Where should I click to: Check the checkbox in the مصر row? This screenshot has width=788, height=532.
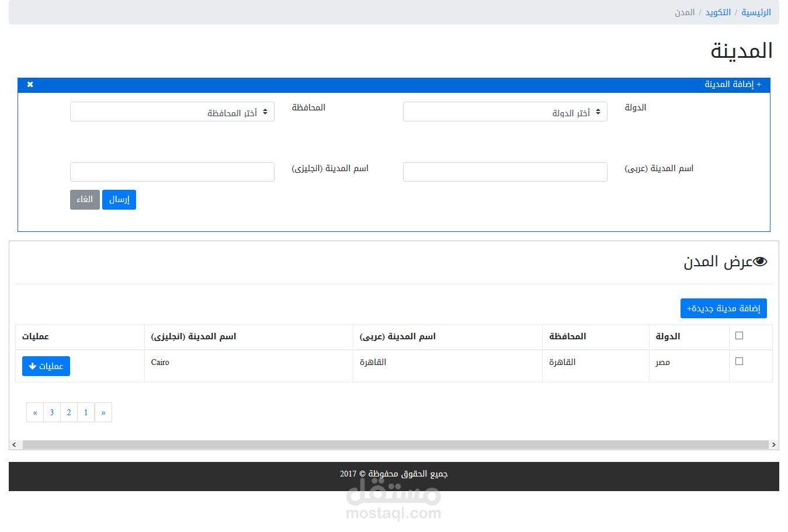(x=739, y=361)
